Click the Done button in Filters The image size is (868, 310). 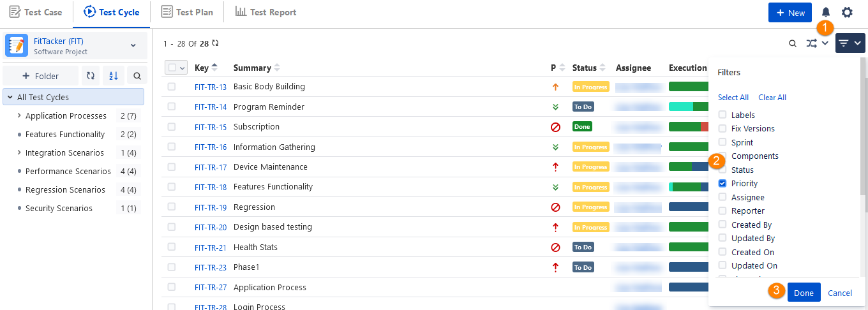click(x=804, y=293)
